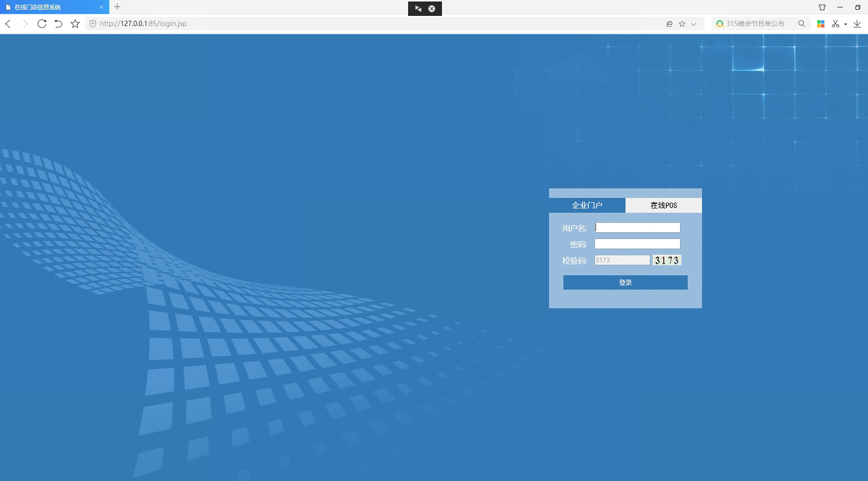Switch to the 在线POS tab
The width and height of the screenshot is (868, 481).
[663, 205]
